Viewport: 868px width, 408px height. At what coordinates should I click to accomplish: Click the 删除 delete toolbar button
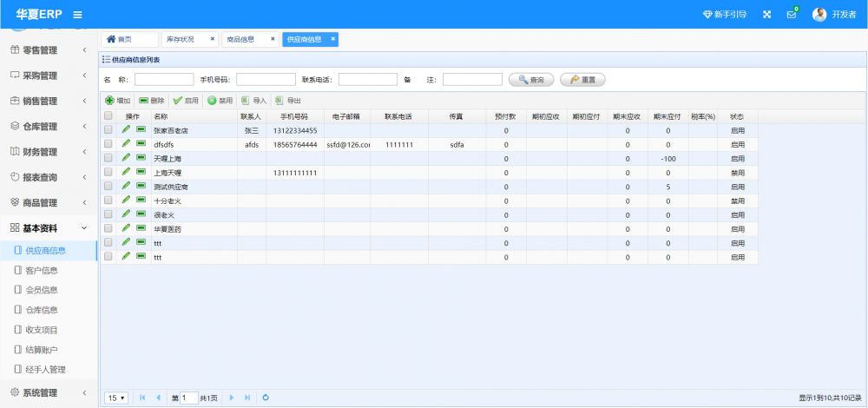pos(152,101)
